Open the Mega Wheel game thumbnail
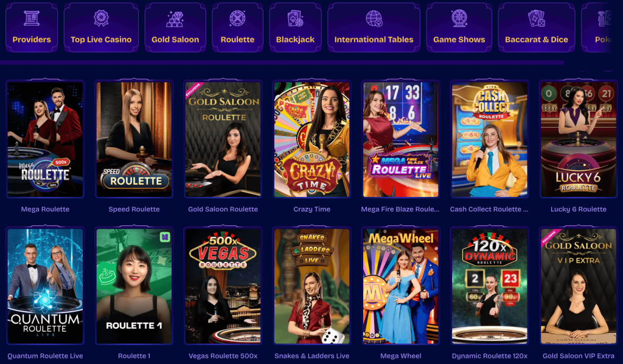The image size is (623, 364). (x=401, y=286)
